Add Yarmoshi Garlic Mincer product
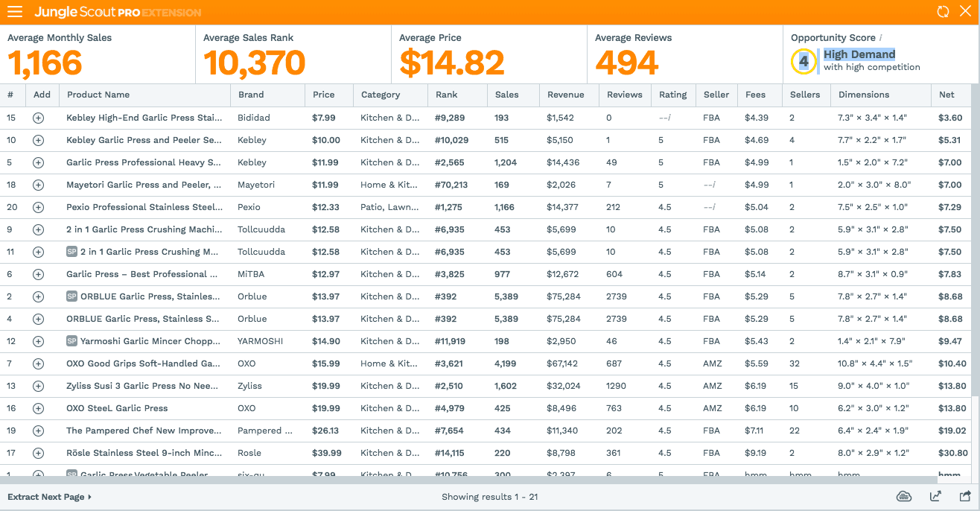This screenshot has width=980, height=511. 38,341
